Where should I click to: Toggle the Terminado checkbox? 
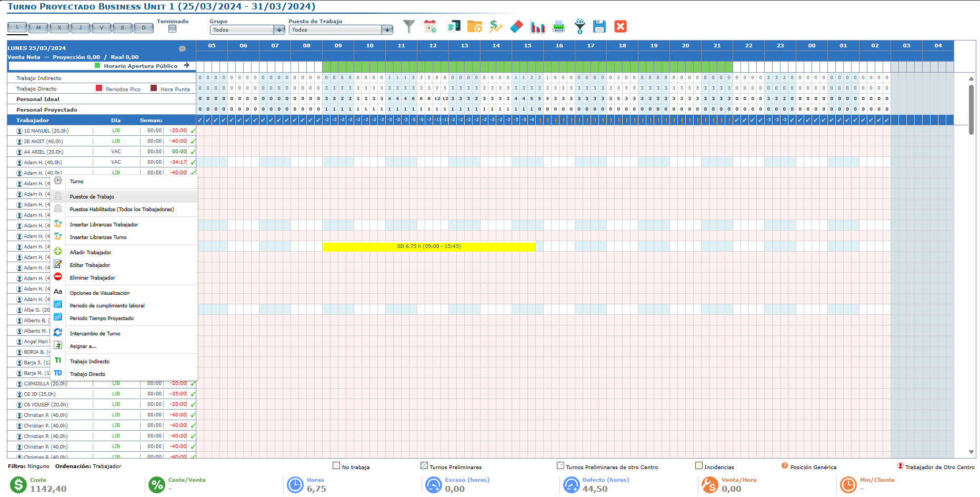coord(172,29)
